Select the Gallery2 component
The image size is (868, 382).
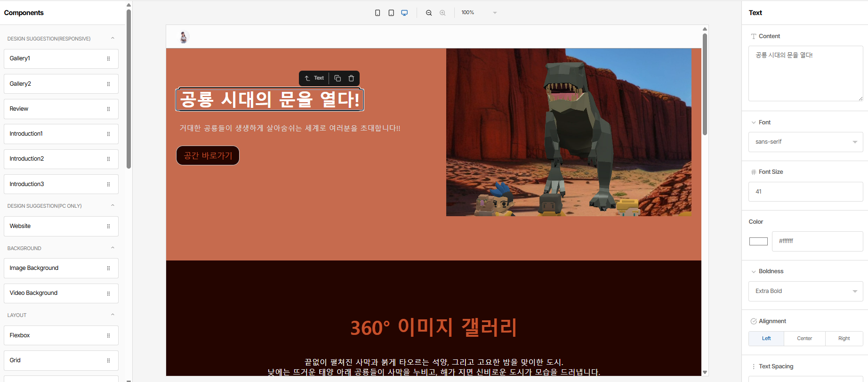tap(61, 84)
